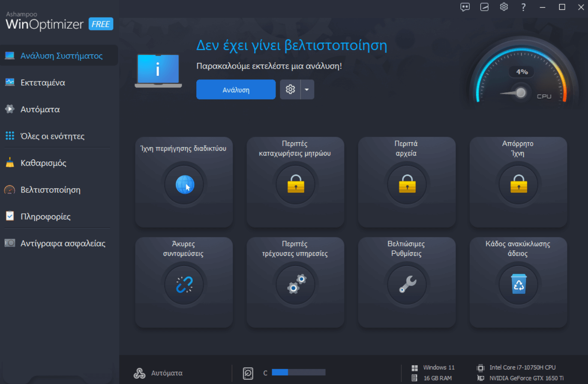The image size is (588, 384).
Task: Click the Παρακαλούμε εκτελέστε μια ανάλυση text
Action: (269, 66)
